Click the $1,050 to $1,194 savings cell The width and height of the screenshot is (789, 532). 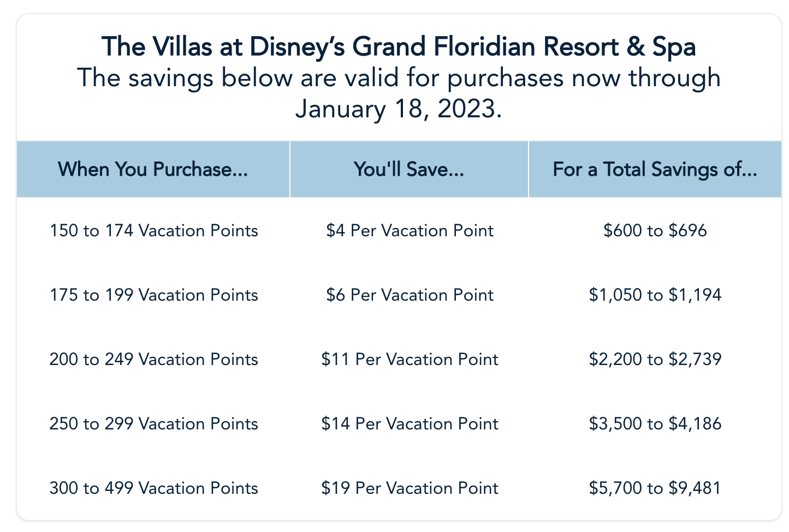tap(655, 295)
